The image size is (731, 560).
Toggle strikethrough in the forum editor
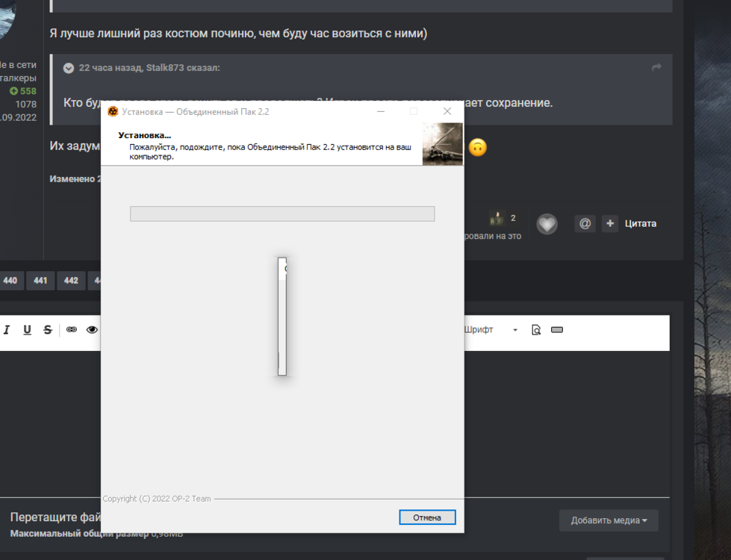point(48,330)
